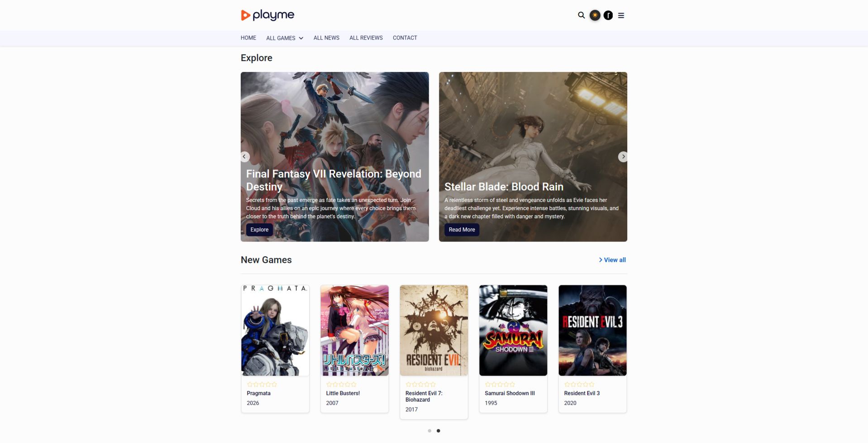Click star rating under Pragmata cover
Screen dimensions: 868x443
(x=262, y=384)
